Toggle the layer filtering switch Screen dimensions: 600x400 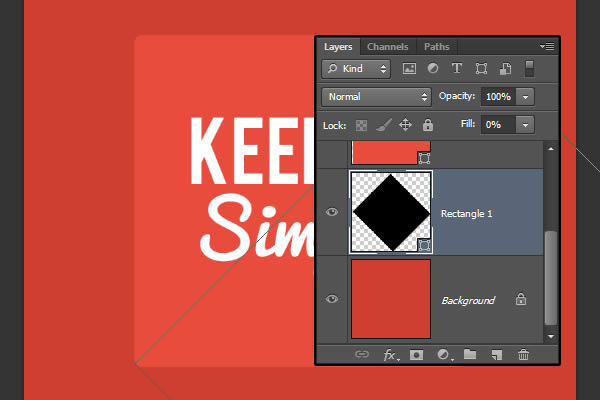pos(530,69)
